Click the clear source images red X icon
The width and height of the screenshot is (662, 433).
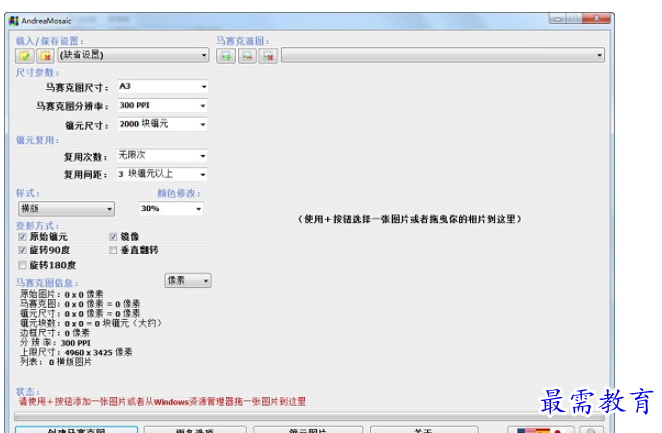click(268, 56)
